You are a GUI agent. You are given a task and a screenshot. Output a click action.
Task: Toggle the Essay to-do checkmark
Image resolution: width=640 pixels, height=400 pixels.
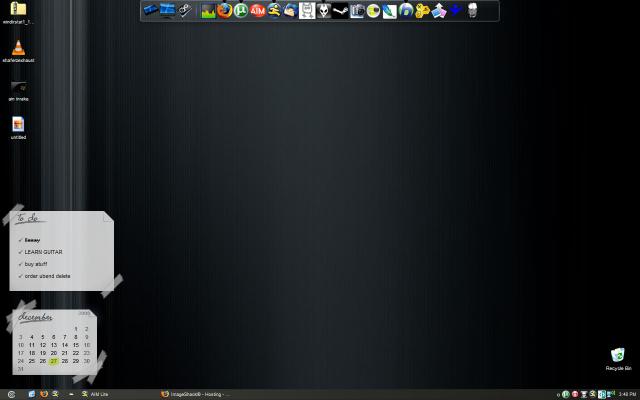coord(20,240)
